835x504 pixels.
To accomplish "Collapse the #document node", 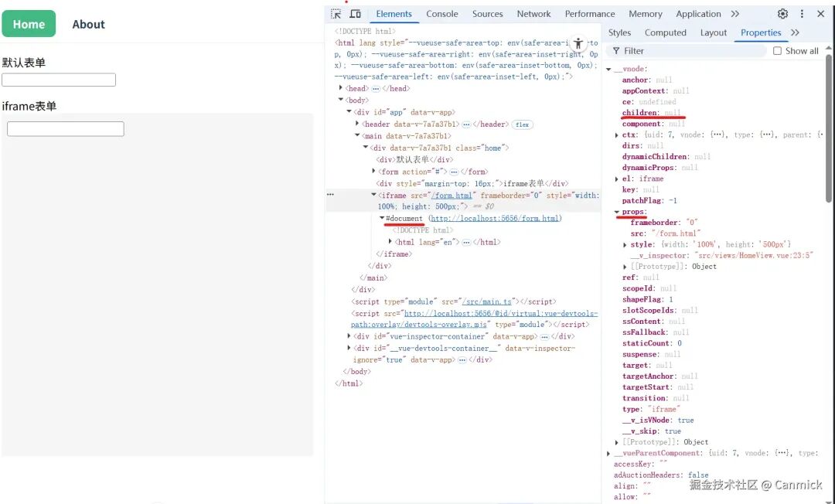I will [x=382, y=218].
